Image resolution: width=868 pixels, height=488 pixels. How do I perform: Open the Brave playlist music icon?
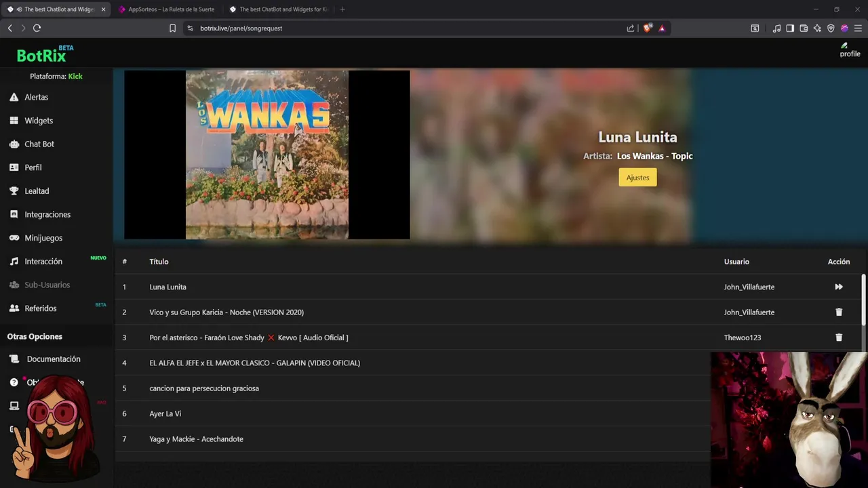click(x=776, y=28)
